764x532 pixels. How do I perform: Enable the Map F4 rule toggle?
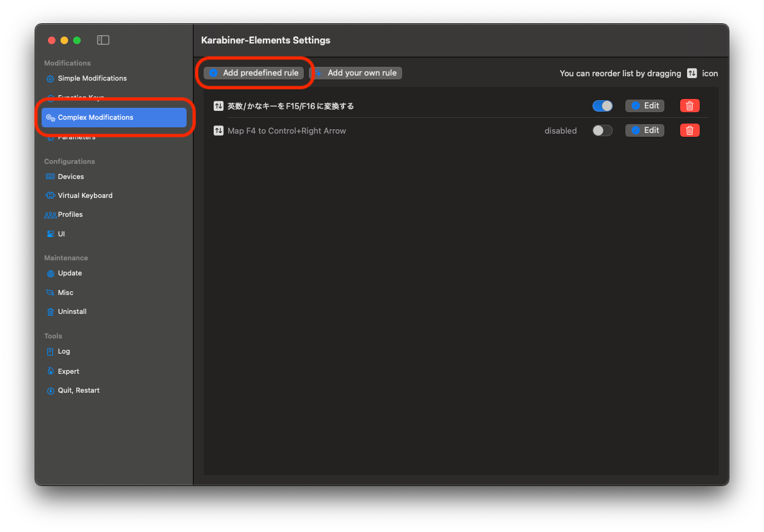click(x=603, y=130)
